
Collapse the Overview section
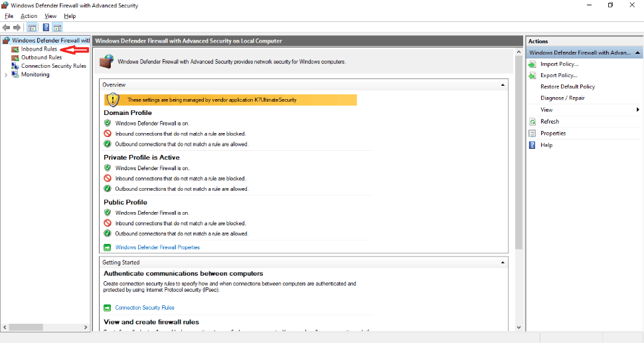(503, 84)
